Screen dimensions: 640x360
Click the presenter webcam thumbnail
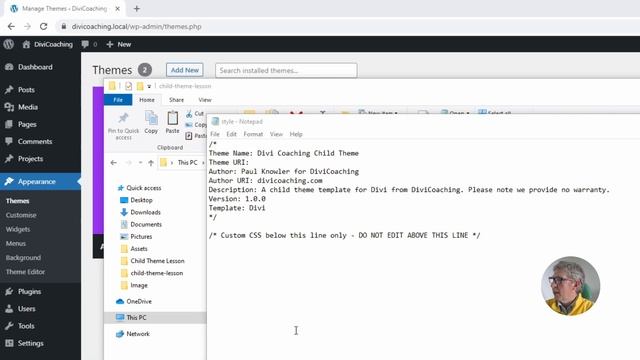(x=571, y=286)
